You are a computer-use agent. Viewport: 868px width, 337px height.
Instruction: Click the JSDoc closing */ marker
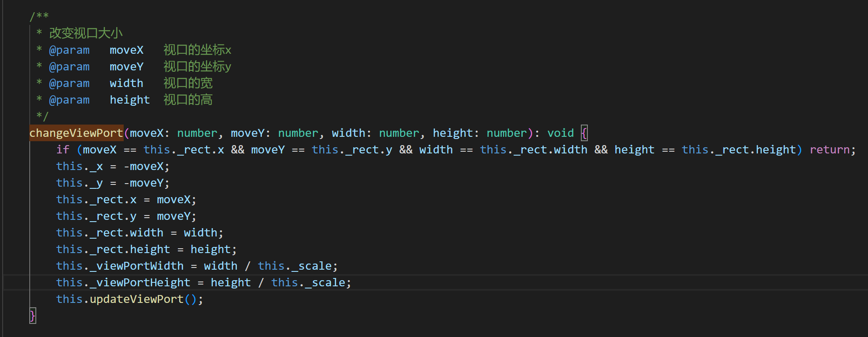[x=42, y=116]
